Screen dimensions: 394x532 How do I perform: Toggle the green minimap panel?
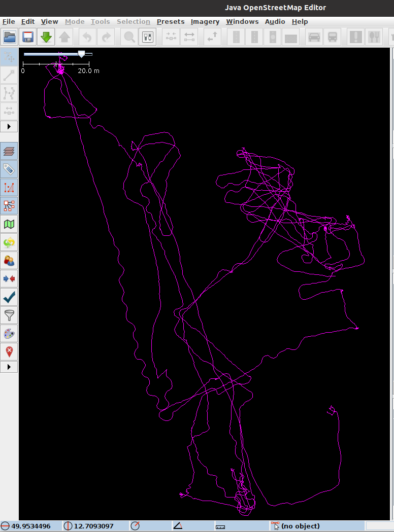coord(9,224)
